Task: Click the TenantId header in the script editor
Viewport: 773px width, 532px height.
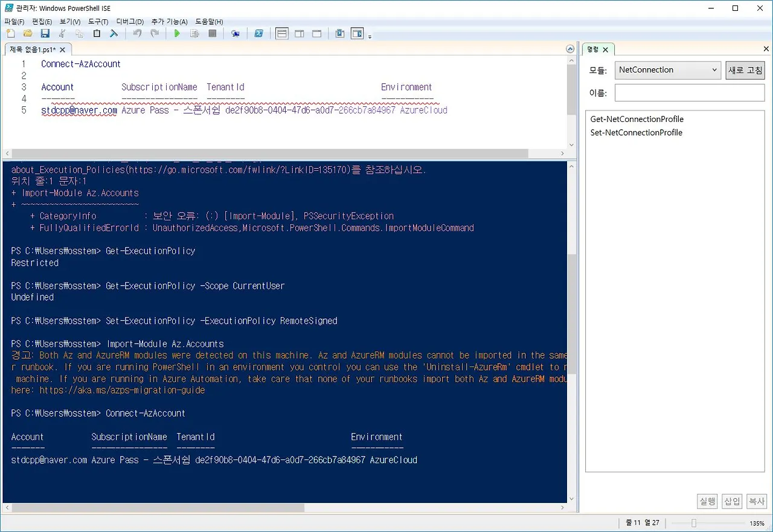Action: tap(225, 87)
